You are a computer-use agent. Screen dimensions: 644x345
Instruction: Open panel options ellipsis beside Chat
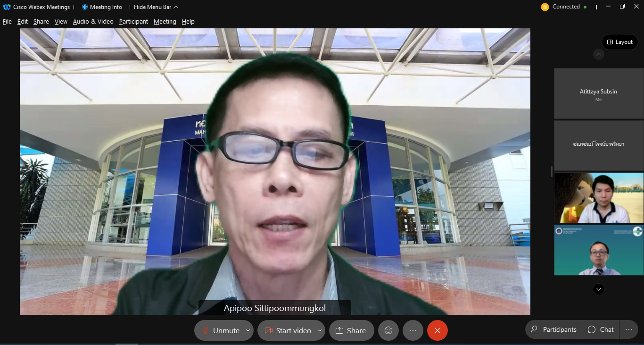click(628, 329)
